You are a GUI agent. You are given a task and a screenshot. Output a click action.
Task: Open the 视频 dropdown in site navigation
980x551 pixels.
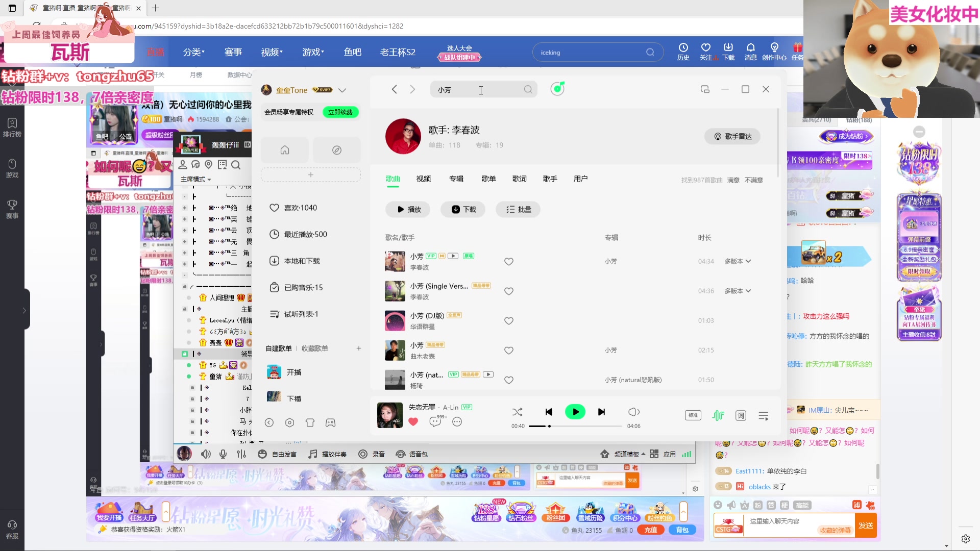pos(272,52)
